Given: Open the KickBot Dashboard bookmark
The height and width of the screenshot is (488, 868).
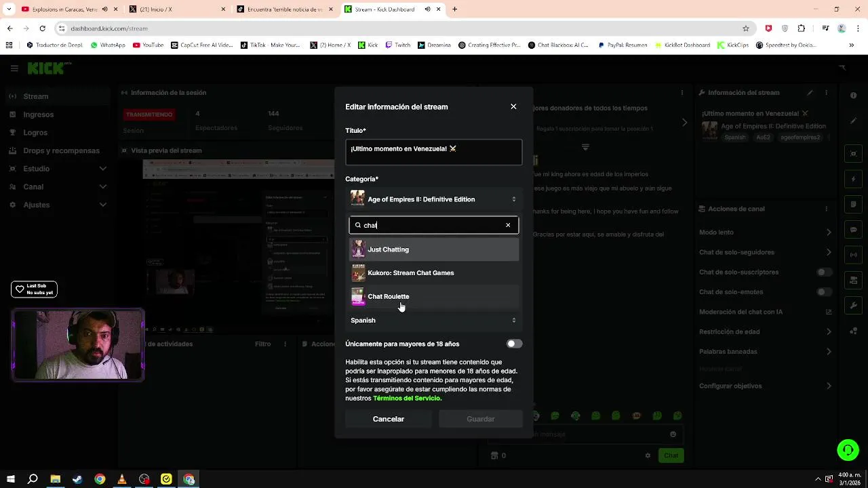Looking at the screenshot, I should coord(684,45).
